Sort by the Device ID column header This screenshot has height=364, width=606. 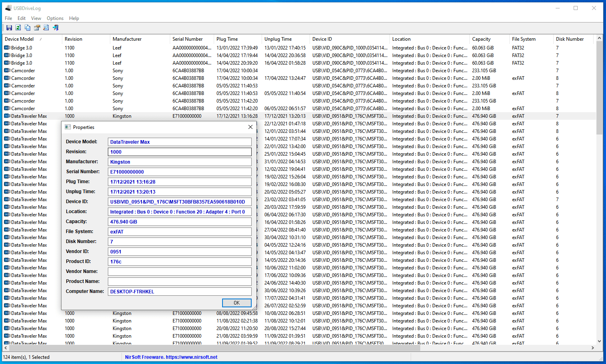click(350, 39)
